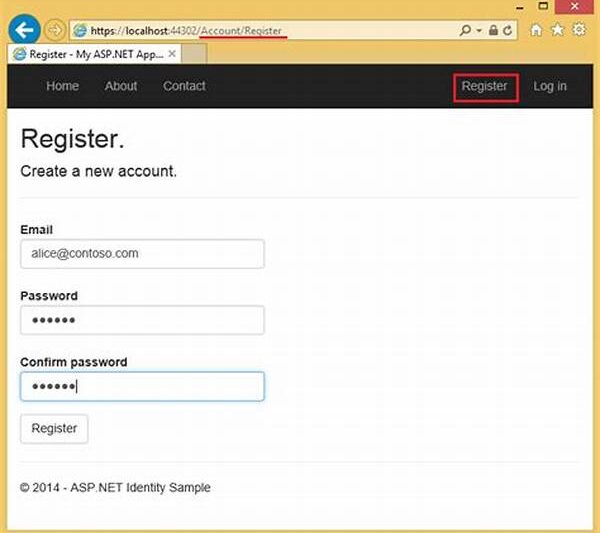
Task: Refresh the page with reload icon
Action: [x=508, y=30]
